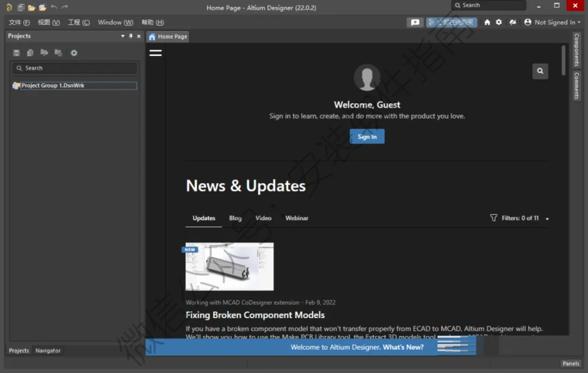Switch to the Navigator bottom tab

[x=48, y=351]
